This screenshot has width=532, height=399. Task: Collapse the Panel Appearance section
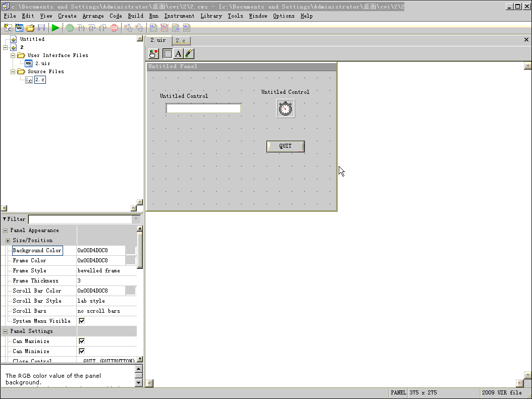pyautogui.click(x=6, y=231)
